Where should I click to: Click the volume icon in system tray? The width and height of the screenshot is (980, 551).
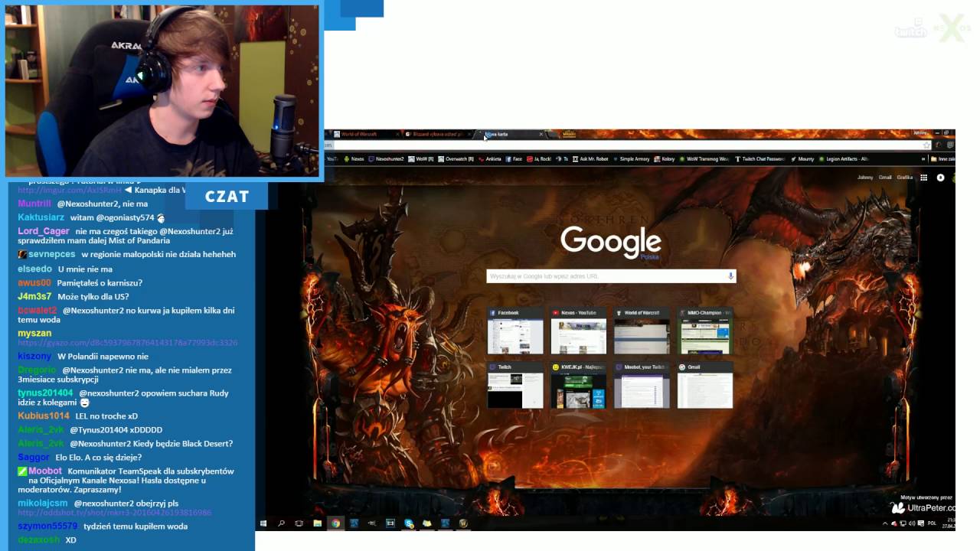point(912,523)
